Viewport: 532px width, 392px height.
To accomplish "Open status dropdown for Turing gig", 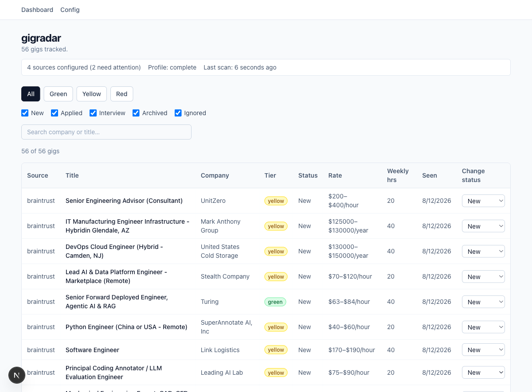I will (x=483, y=302).
